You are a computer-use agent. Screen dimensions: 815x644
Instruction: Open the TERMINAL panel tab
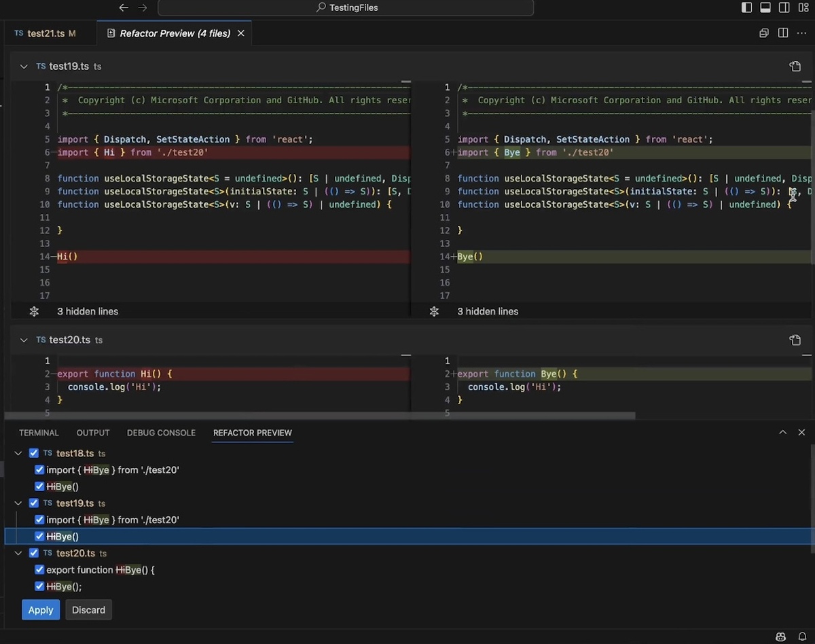(39, 433)
